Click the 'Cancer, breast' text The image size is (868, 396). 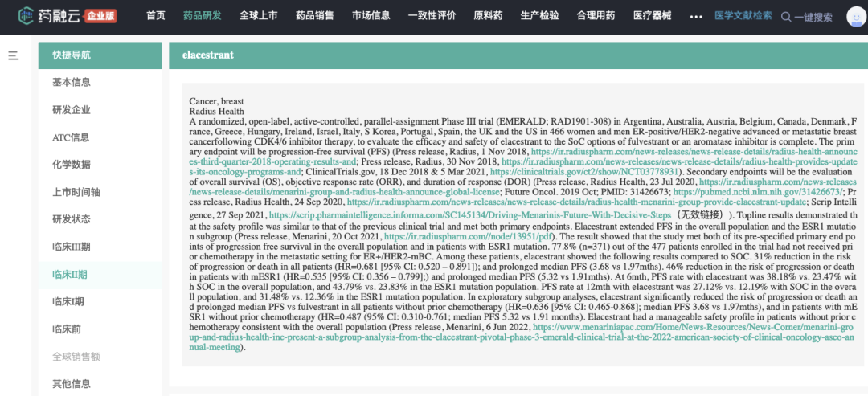pyautogui.click(x=216, y=101)
